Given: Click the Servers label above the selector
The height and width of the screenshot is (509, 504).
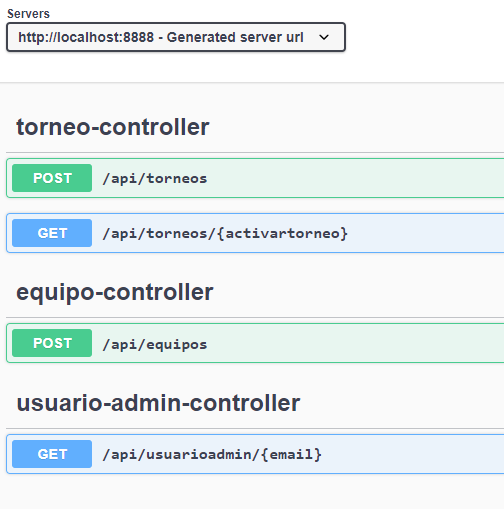Looking at the screenshot, I should point(28,14).
